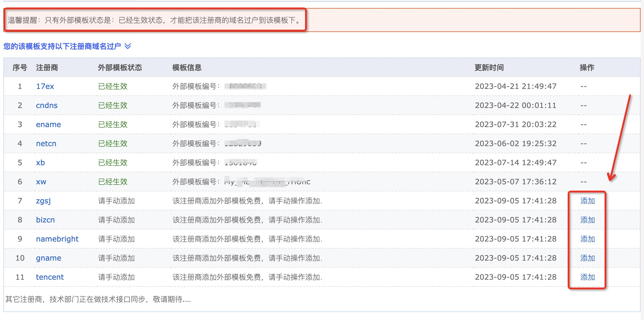The width and height of the screenshot is (644, 320).
Task: Click timestamp 2023-07-14 12:49:47
Action: [516, 163]
